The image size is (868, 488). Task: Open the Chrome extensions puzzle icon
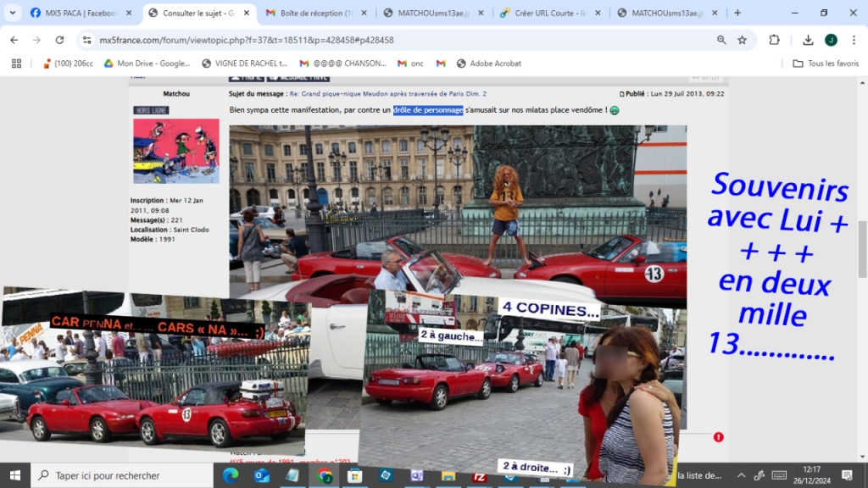click(774, 40)
